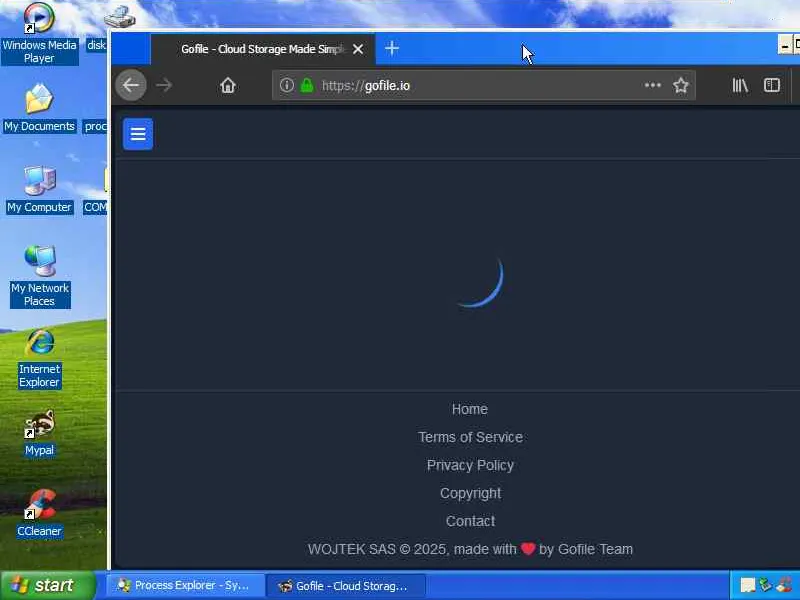Open the Privacy Policy link

pos(470,465)
